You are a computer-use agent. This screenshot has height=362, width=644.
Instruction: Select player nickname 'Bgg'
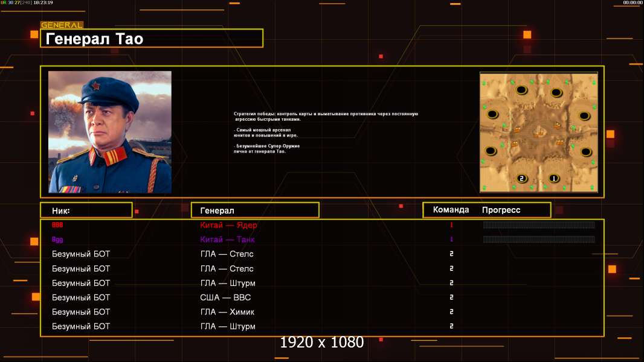point(57,240)
